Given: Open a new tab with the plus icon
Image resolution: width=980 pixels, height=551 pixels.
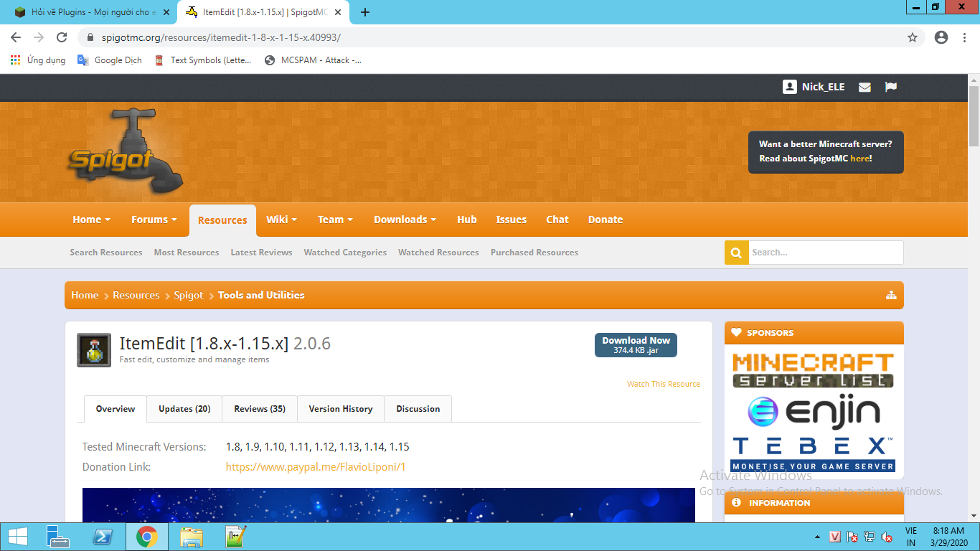Looking at the screenshot, I should click(x=365, y=12).
